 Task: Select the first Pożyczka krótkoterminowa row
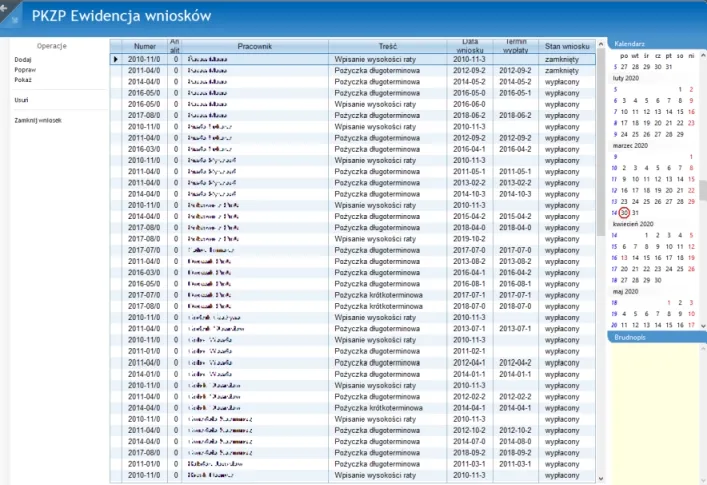point(389,295)
